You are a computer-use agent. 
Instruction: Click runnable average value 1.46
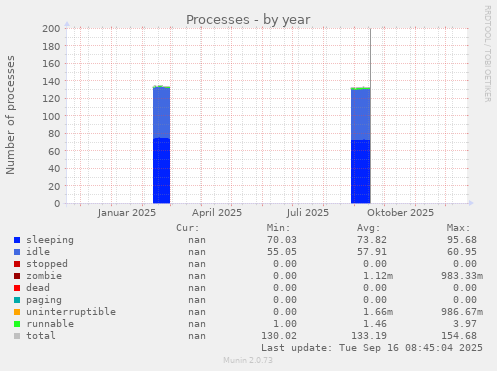[375, 324]
